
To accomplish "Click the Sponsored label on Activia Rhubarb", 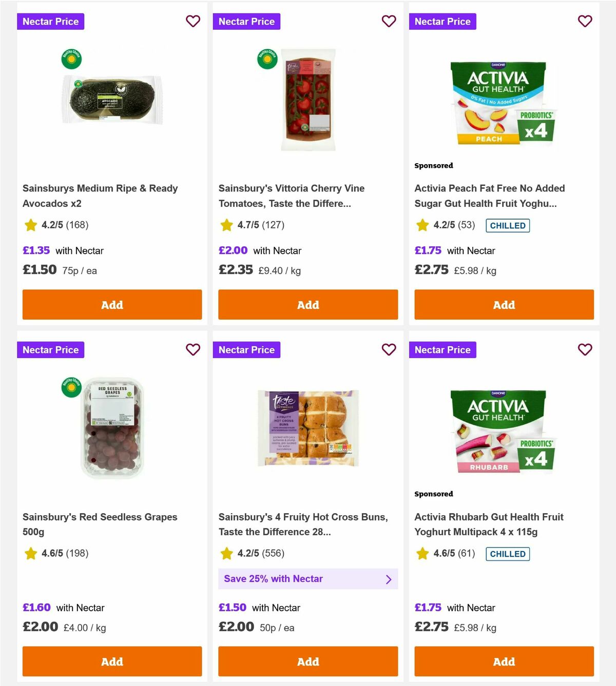I will pyautogui.click(x=434, y=494).
